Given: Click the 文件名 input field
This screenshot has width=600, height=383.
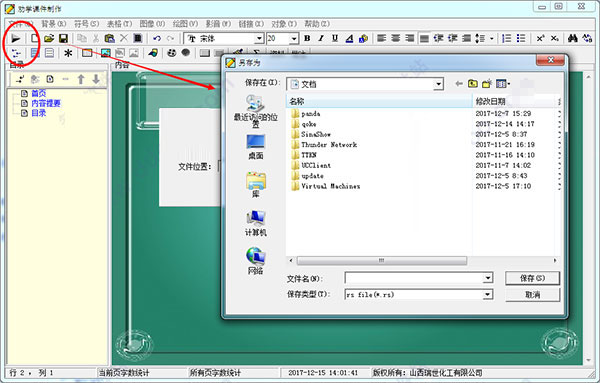Looking at the screenshot, I should click(x=414, y=278).
